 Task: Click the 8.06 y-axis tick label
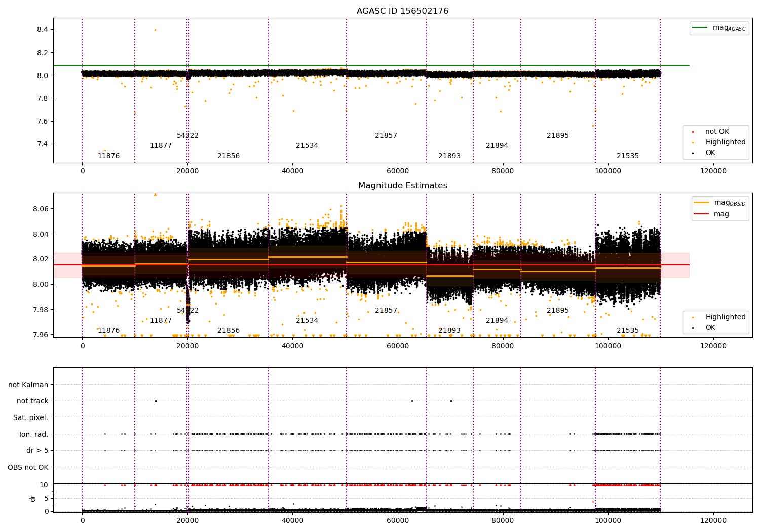41,209
